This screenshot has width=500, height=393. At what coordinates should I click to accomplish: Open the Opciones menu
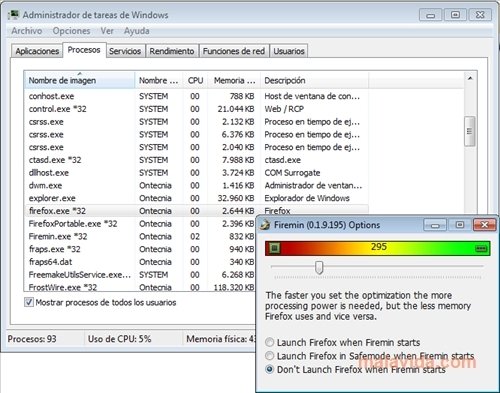click(71, 31)
